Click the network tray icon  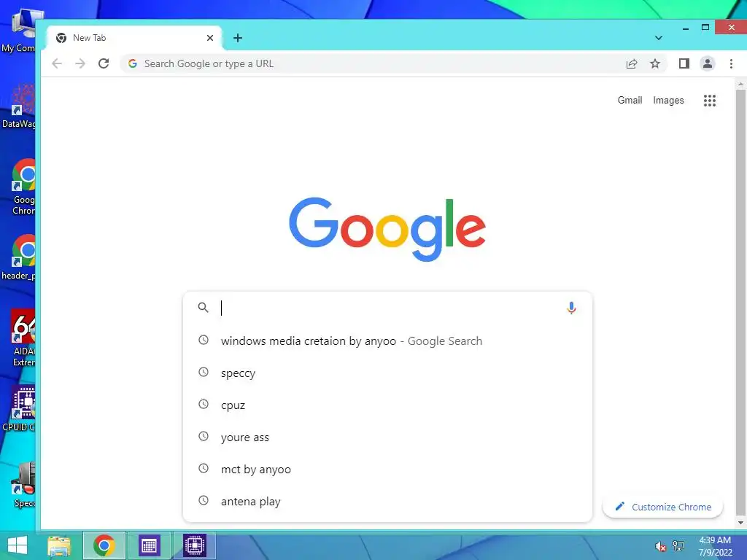pyautogui.click(x=678, y=547)
